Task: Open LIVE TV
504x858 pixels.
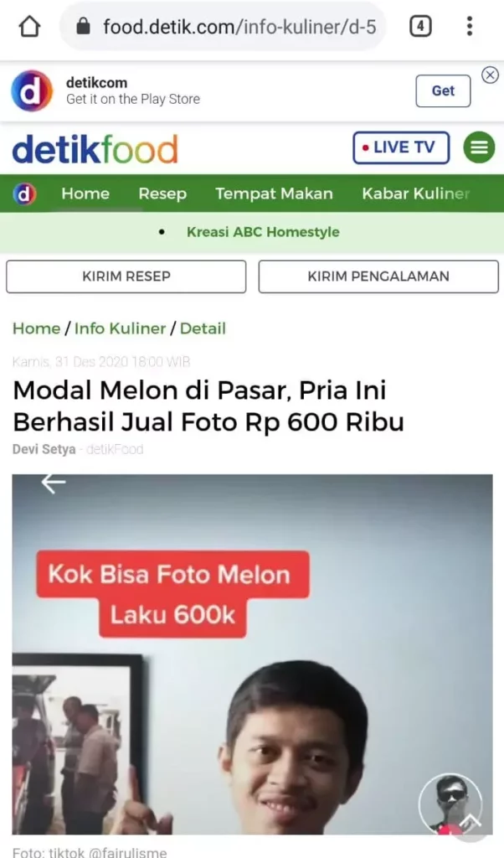Action: point(401,147)
